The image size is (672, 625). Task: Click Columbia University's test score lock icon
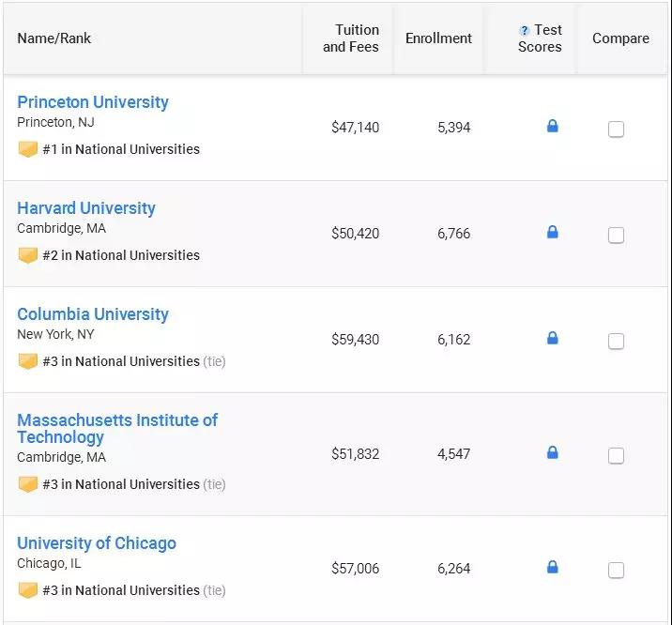tap(552, 338)
